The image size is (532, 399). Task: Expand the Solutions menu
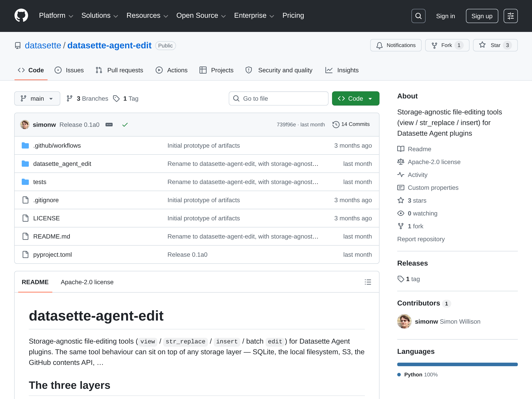coord(100,15)
